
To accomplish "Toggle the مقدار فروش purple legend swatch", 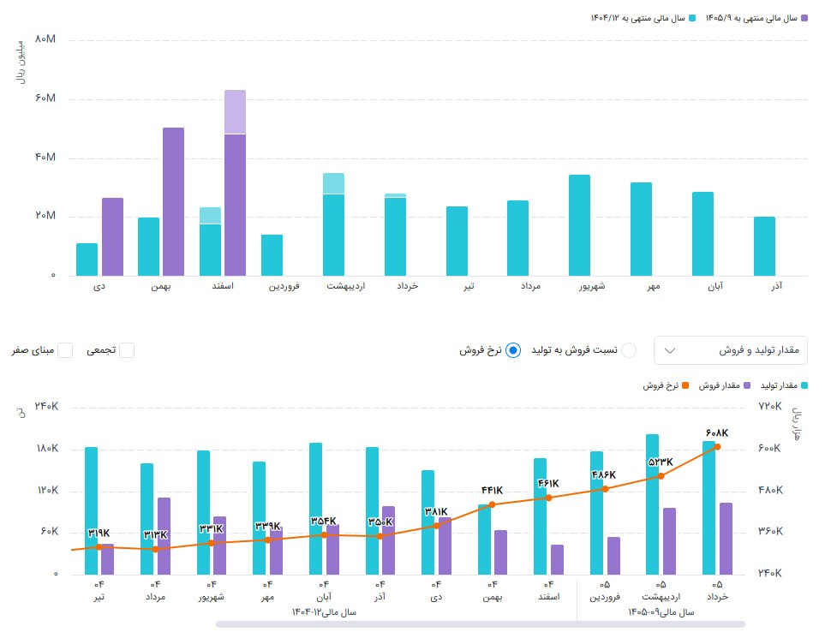I will tap(747, 385).
